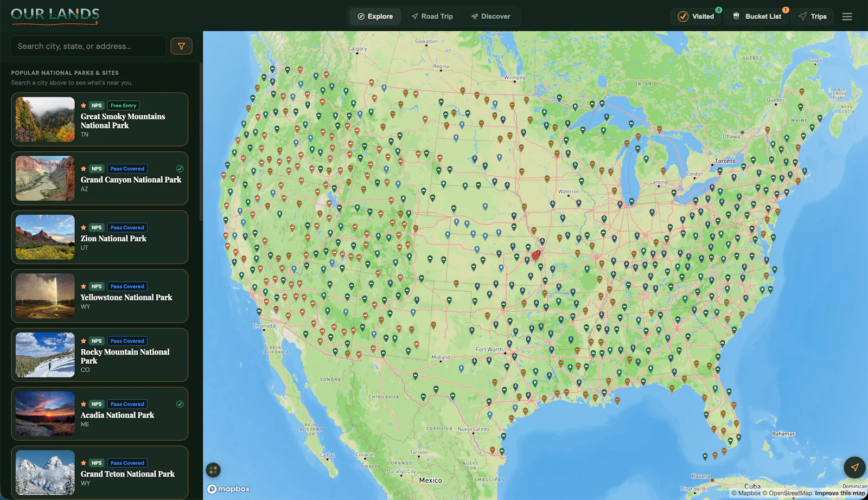Open the filter options button

tap(181, 46)
